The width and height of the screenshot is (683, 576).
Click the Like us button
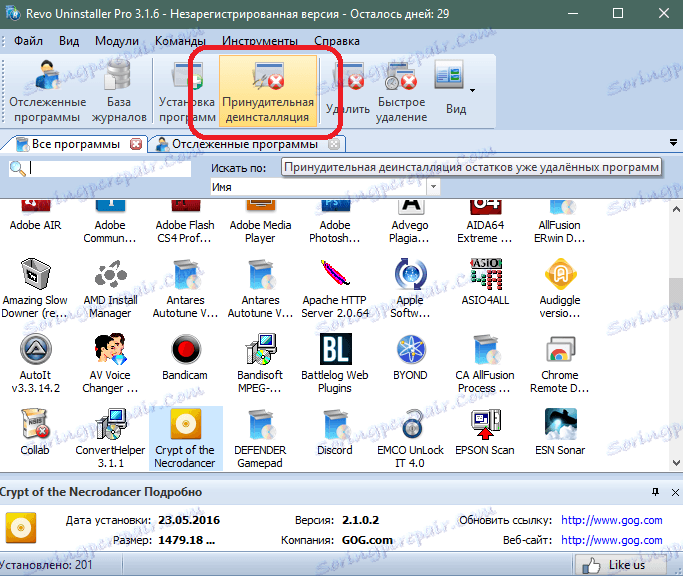click(620, 565)
